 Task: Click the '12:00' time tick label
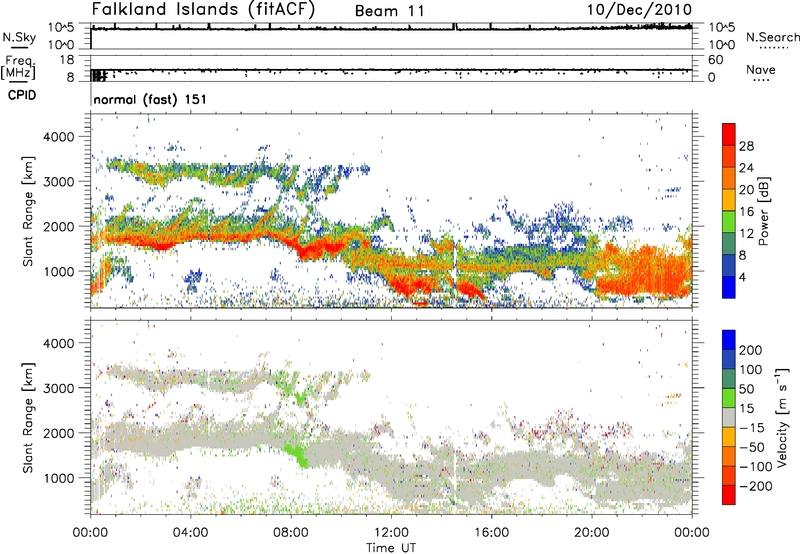tap(391, 533)
